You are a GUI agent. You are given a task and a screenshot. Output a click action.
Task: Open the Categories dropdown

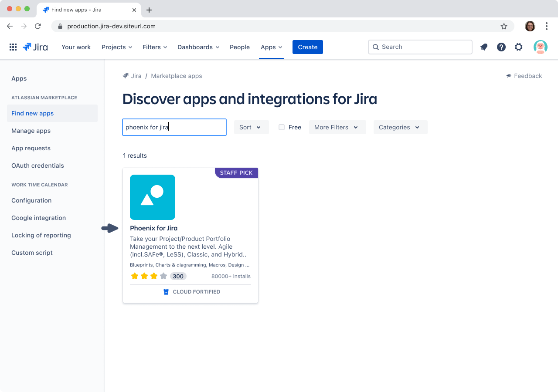coord(400,127)
